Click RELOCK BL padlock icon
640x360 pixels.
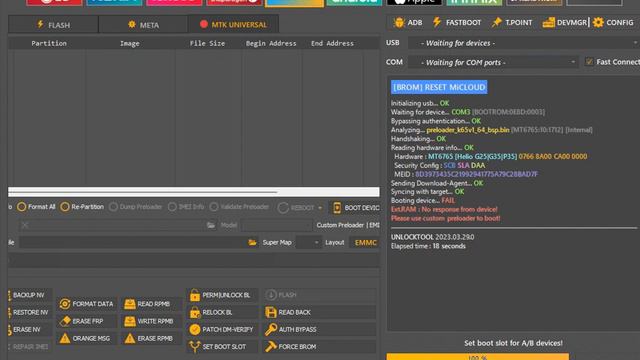195,312
